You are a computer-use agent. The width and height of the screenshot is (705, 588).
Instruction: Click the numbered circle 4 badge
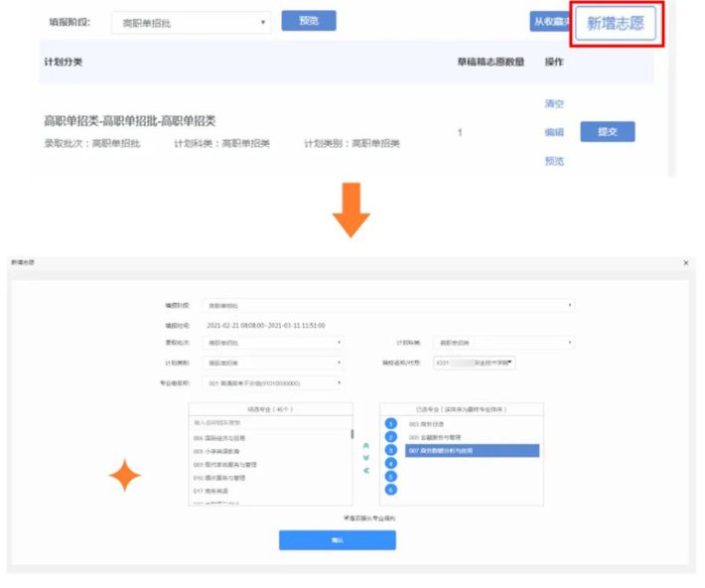390,463
